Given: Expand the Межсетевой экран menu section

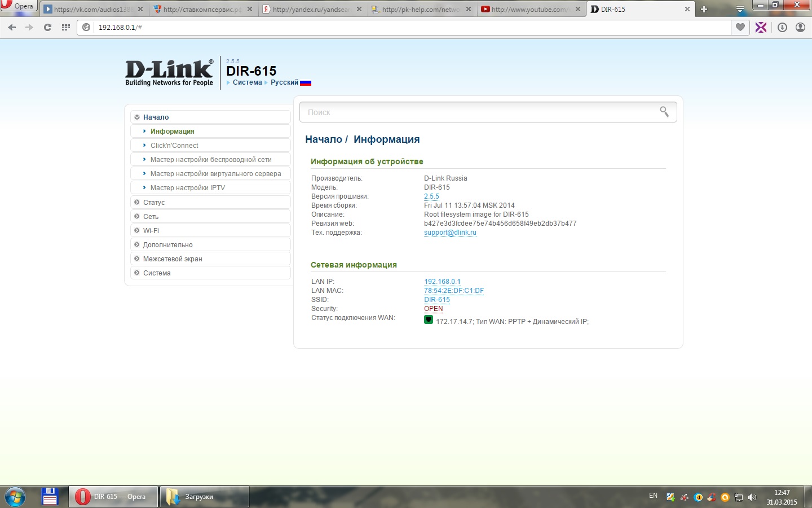Looking at the screenshot, I should (210, 259).
